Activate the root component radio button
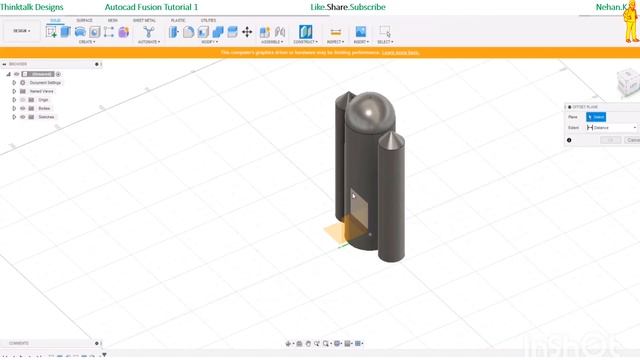This screenshot has height=360, width=640. click(x=58, y=74)
